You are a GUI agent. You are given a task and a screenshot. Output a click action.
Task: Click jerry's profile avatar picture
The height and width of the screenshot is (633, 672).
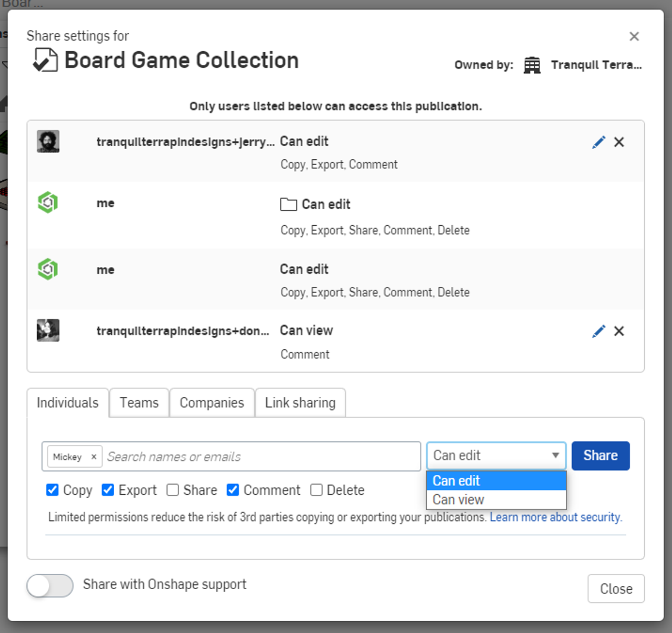click(x=48, y=142)
